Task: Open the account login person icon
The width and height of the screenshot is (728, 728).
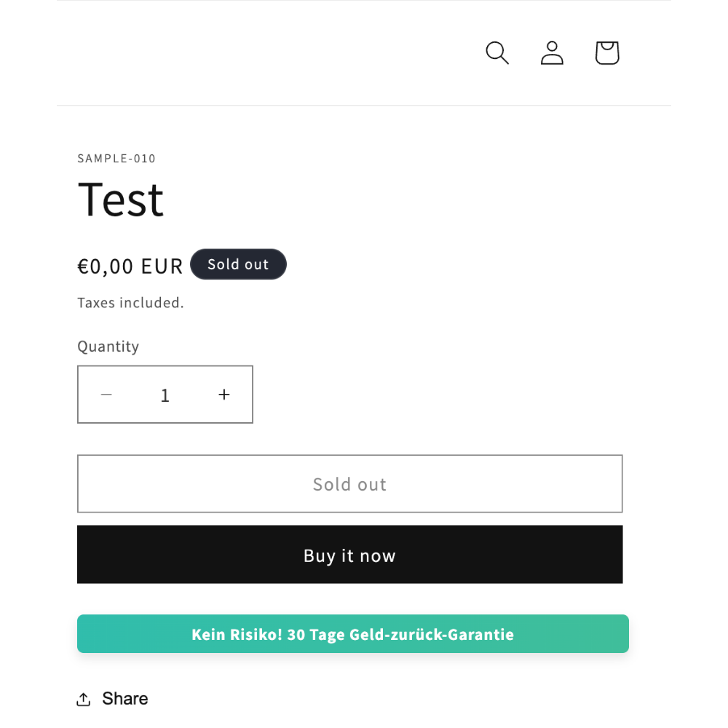Action: (552, 52)
